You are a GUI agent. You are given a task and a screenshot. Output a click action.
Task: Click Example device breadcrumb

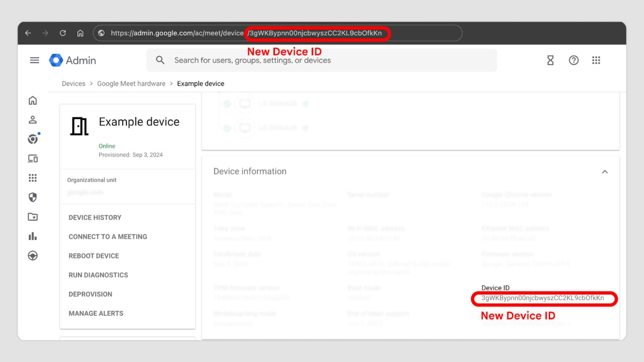pos(201,84)
